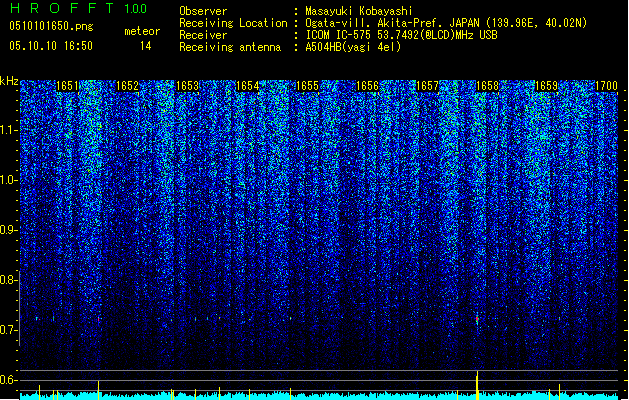Click time marker 1655
The height and width of the screenshot is (400, 629).
coord(307,86)
